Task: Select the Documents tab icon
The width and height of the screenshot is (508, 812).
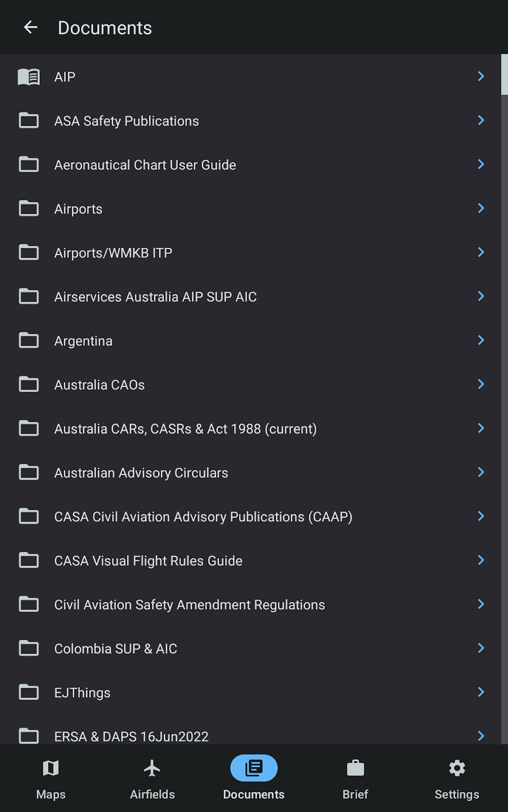Action: coord(254,768)
